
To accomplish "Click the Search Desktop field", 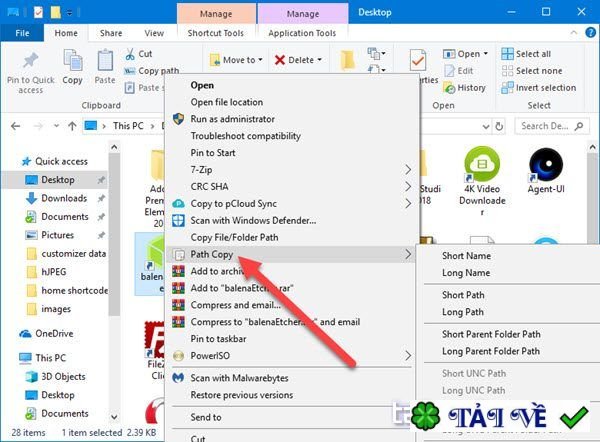I will pos(552,126).
